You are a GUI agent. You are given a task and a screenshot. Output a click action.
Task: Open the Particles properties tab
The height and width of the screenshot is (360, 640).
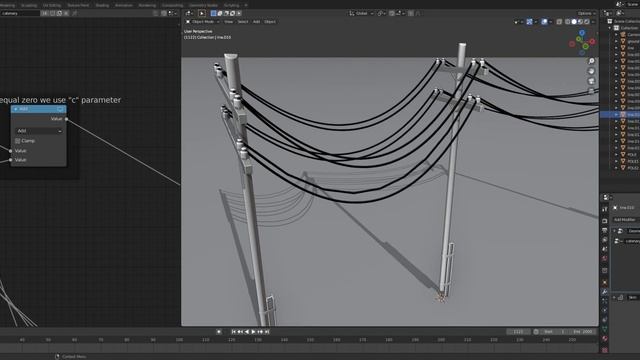coord(605,301)
